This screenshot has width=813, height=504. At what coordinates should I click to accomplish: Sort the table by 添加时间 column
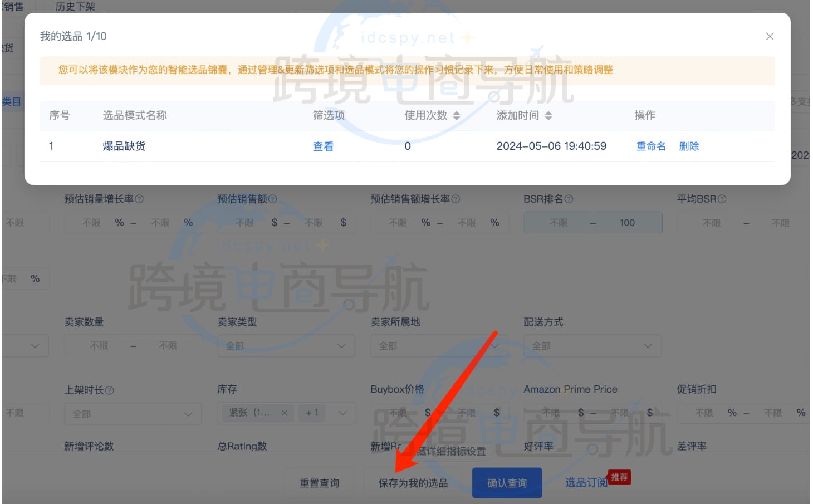coord(550,115)
